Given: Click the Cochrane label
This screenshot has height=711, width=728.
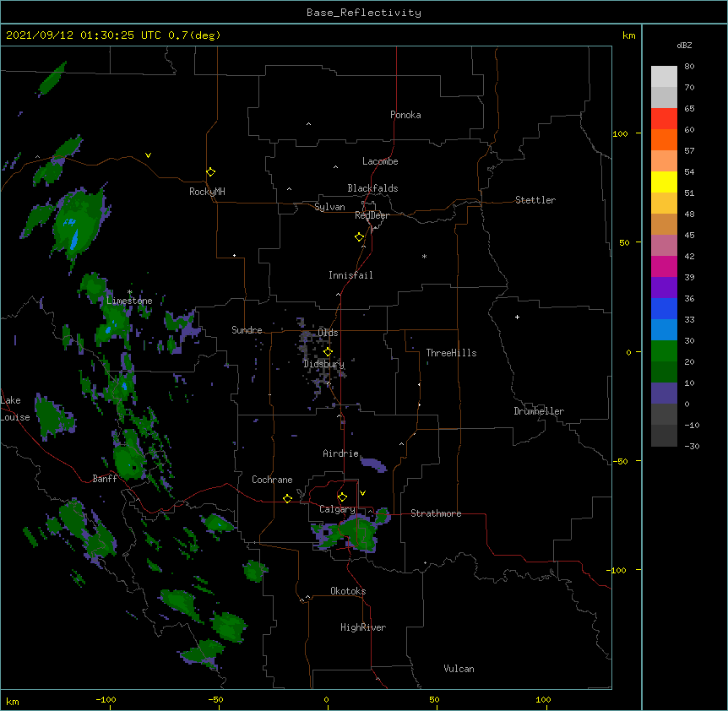Looking at the screenshot, I should point(272,480).
